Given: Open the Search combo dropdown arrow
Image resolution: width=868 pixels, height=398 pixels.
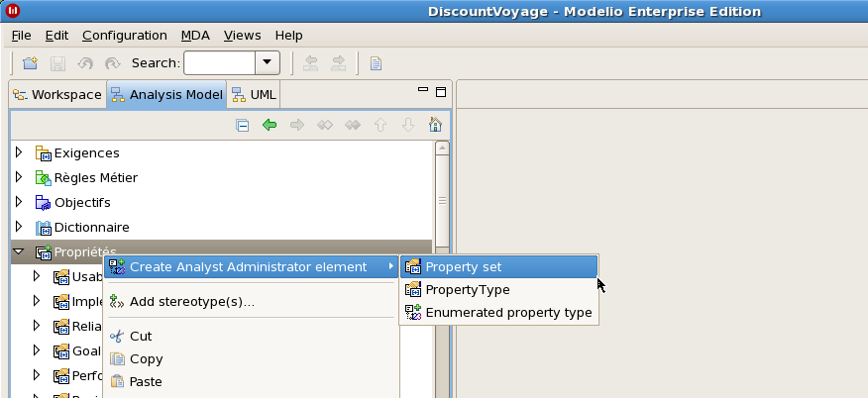Looking at the screenshot, I should coord(268,63).
